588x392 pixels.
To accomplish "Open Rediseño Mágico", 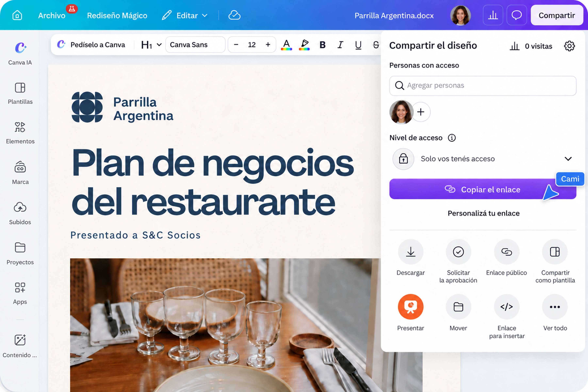I will (117, 16).
